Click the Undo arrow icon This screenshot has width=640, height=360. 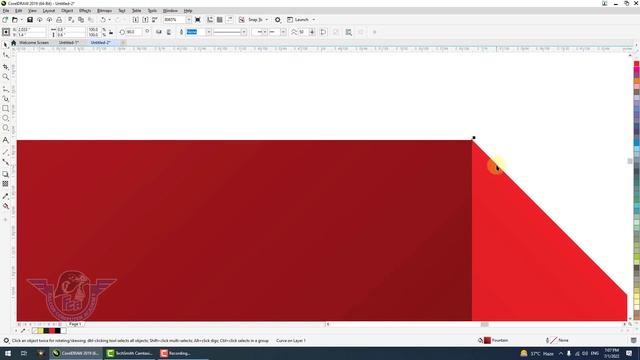coord(103,20)
